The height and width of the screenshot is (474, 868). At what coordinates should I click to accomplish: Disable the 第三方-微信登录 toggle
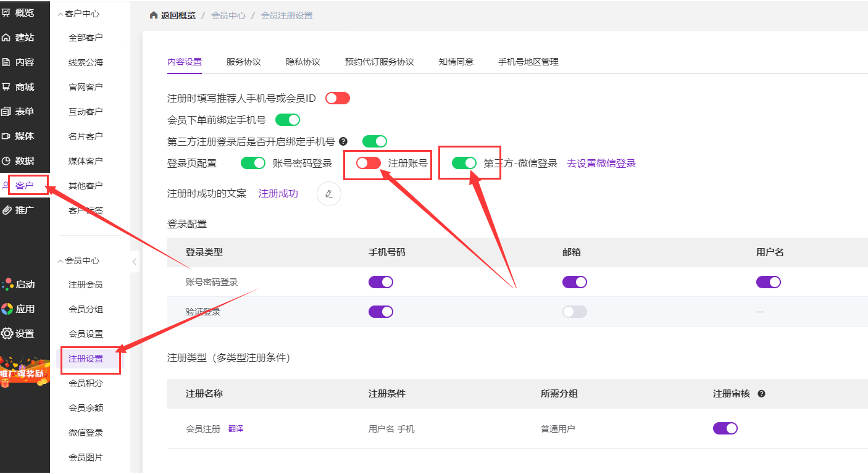(x=464, y=163)
